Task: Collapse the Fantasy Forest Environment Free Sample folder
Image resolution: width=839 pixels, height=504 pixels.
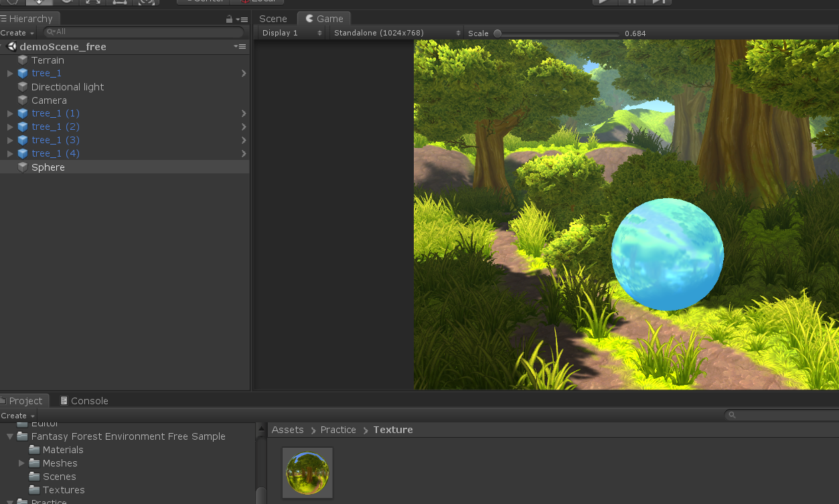Action: pyautogui.click(x=10, y=436)
